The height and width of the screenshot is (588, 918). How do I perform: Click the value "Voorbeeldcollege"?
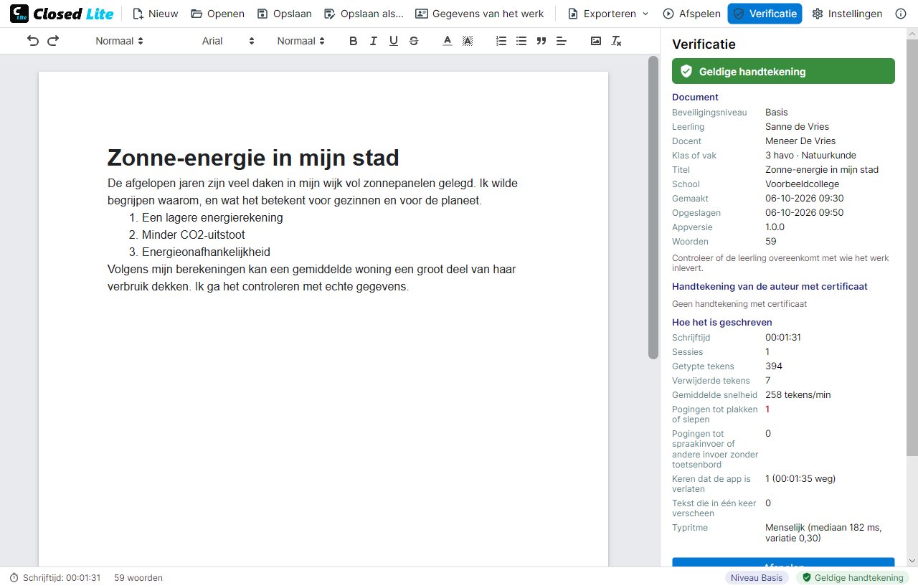802,184
